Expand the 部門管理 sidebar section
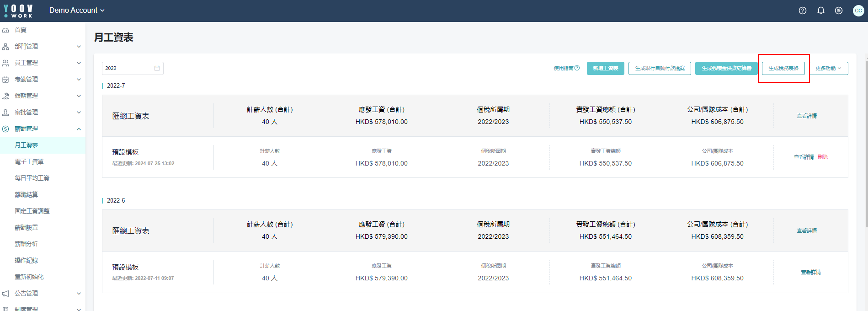 43,46
